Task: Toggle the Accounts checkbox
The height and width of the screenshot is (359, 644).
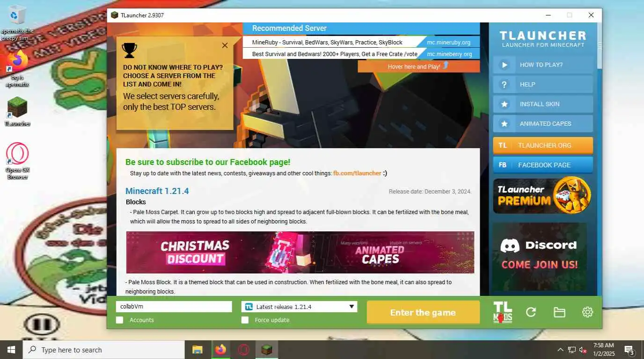Action: (120, 320)
